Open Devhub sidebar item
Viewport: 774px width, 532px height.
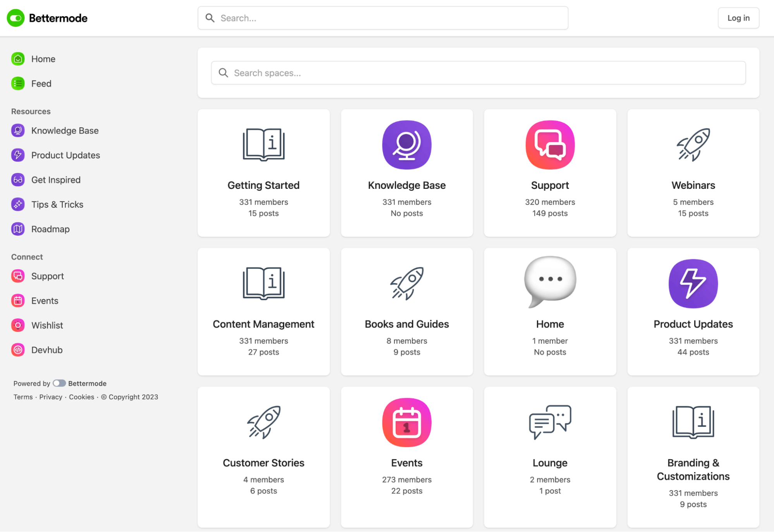click(46, 350)
